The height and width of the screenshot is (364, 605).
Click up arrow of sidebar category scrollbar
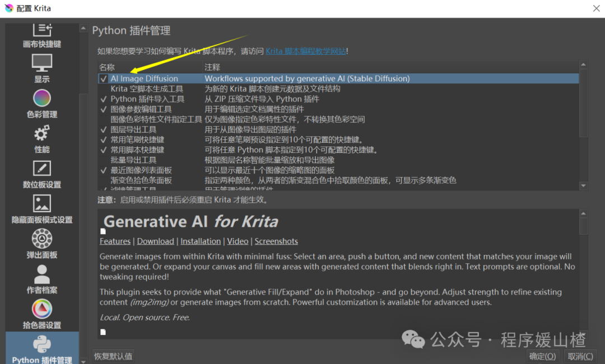[x=83, y=28]
